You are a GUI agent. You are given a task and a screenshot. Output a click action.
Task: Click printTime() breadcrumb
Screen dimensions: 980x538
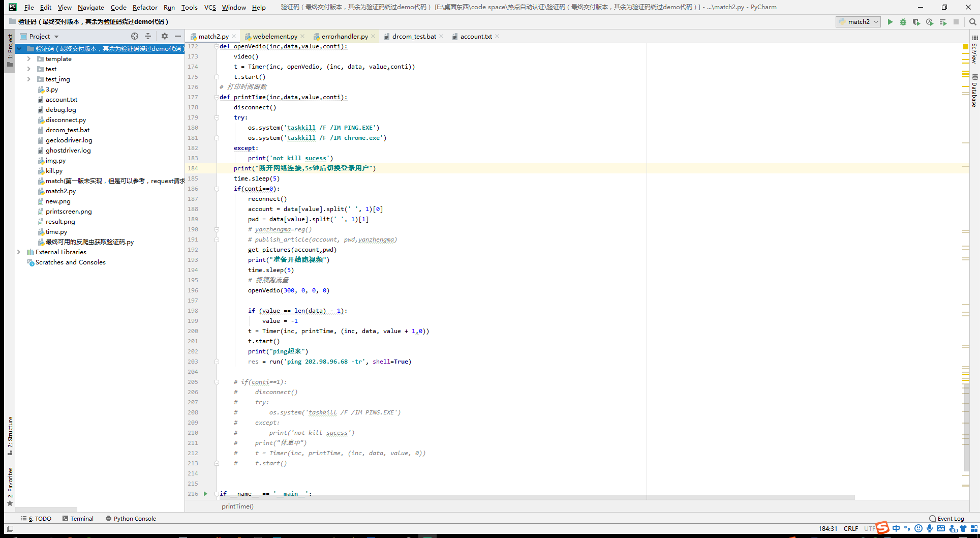237,506
